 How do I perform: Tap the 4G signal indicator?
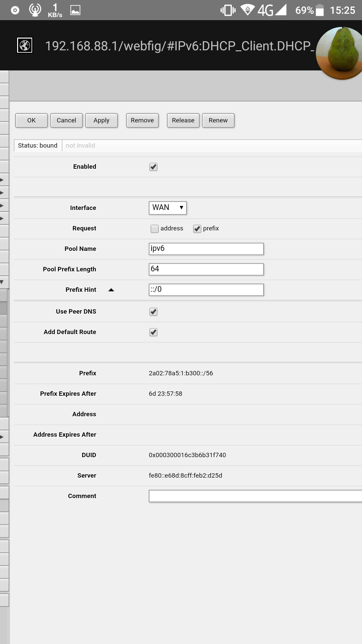(x=272, y=10)
